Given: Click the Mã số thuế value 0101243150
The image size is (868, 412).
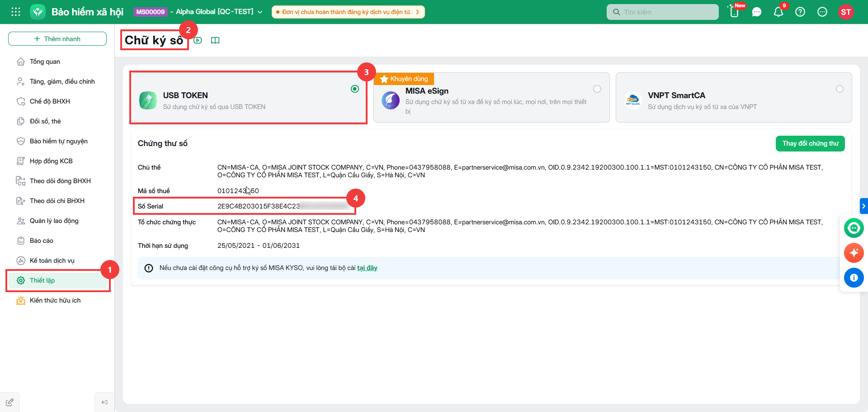Looking at the screenshot, I should coord(238,191).
